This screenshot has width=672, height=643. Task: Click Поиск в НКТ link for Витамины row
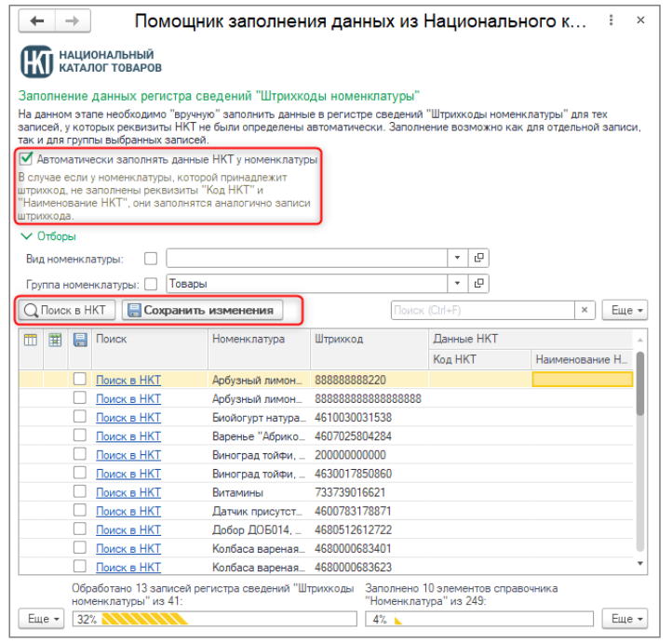tap(128, 492)
